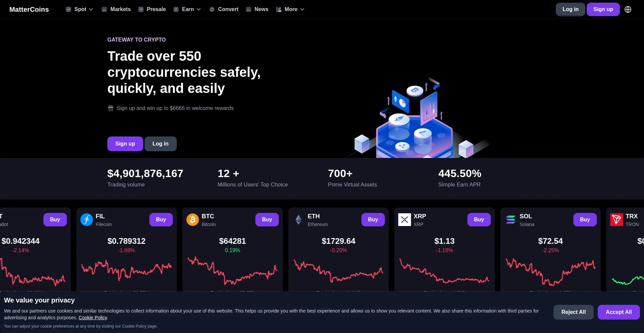The height and width of the screenshot is (333, 644).
Task: Click the $0.789312 Filecoin price
Action: click(126, 241)
